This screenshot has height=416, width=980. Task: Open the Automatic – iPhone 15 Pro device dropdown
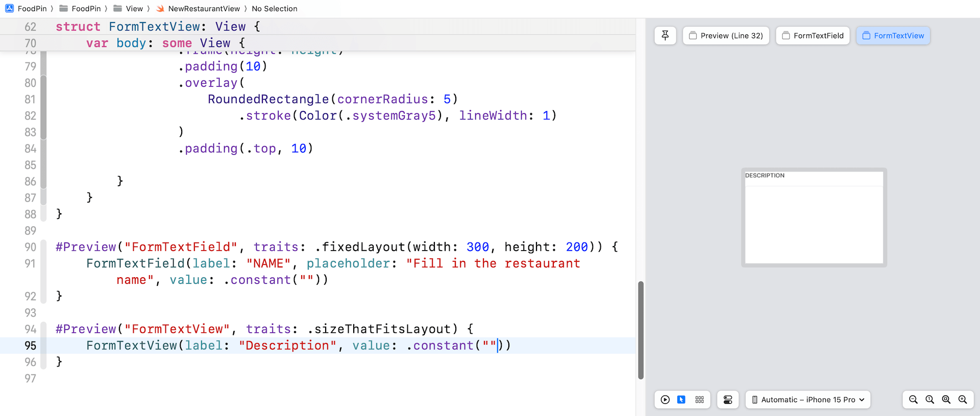(808, 400)
